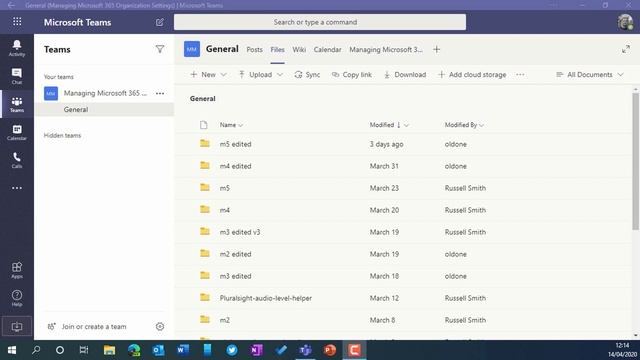The image size is (640, 360).
Task: Click the file list vertical scrollbar
Action: (x=636, y=161)
